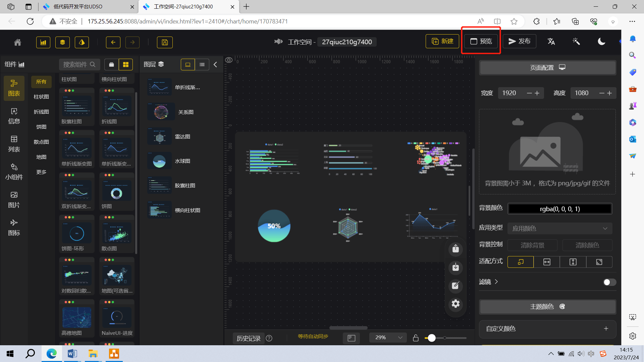
Task: Toggle the 滤镜 filter switch on
Action: coord(609,282)
